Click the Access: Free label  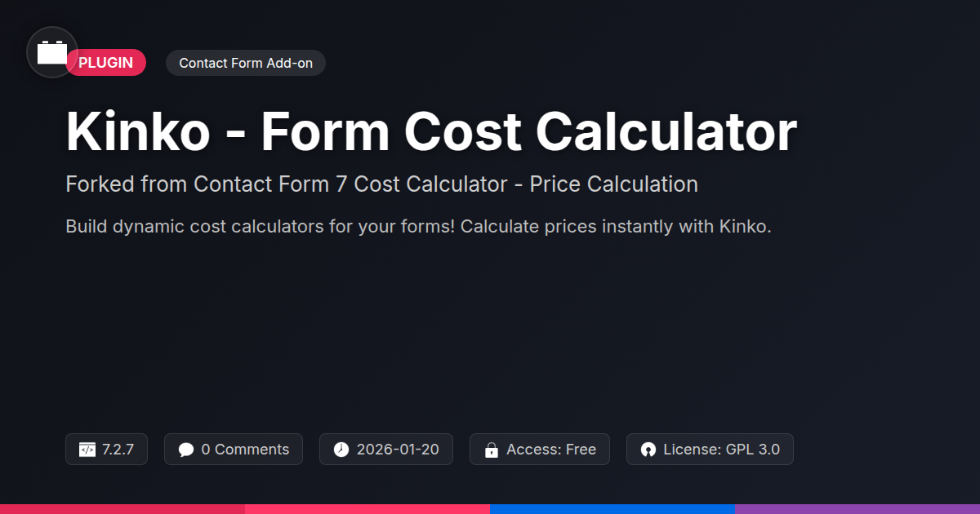click(551, 450)
